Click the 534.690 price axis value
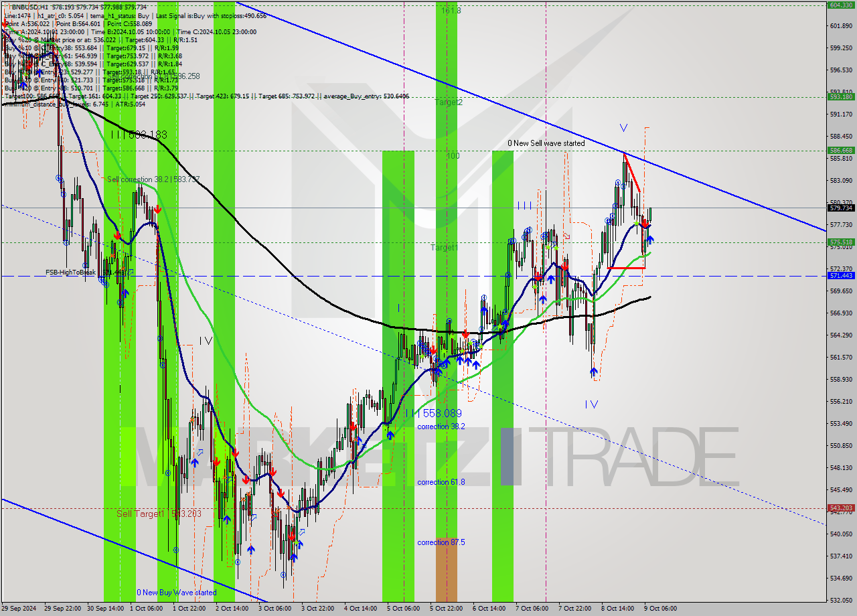This screenshot has height=616, width=857. pos(841,578)
